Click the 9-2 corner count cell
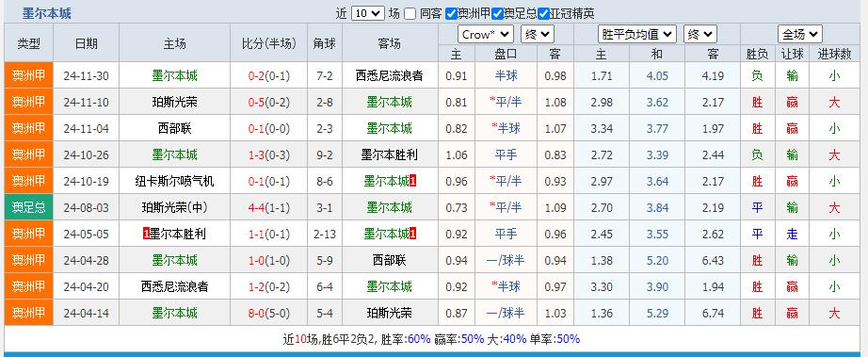The height and width of the screenshot is (357, 868). (x=325, y=155)
